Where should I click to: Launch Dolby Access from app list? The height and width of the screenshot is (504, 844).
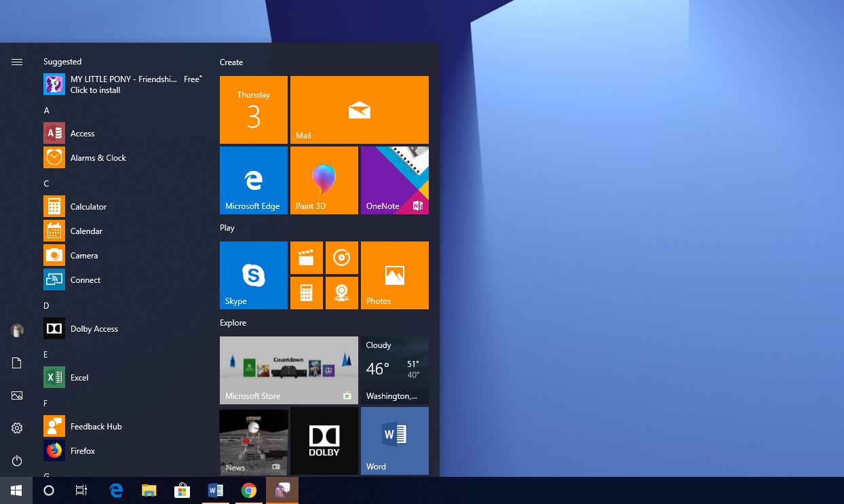coord(123,329)
